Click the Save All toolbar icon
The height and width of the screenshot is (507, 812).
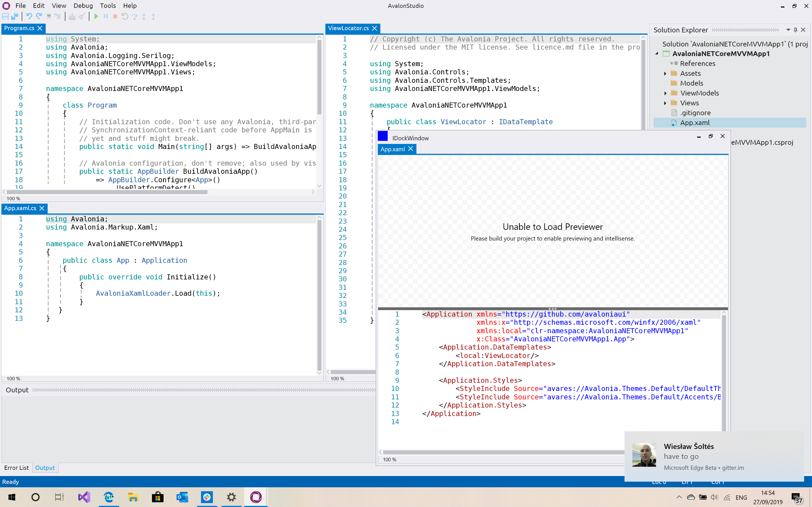(14, 16)
